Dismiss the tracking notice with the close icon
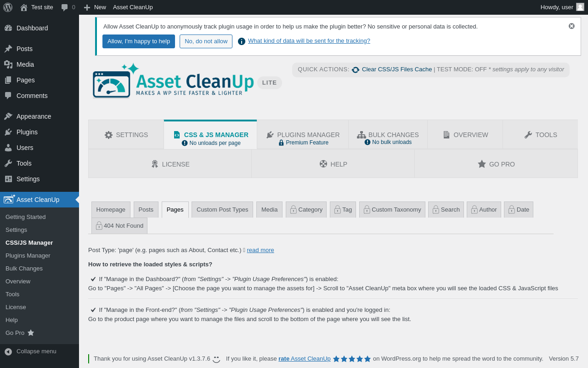 coord(571,26)
